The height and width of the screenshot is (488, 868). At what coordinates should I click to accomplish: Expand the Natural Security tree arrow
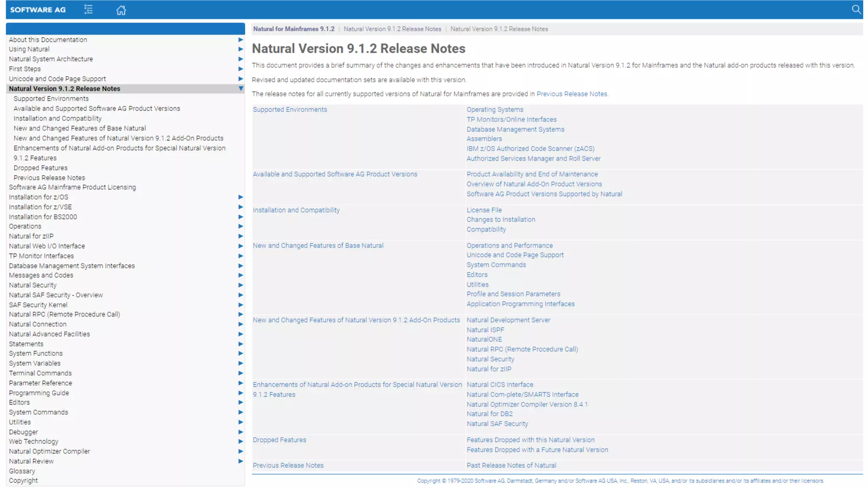click(240, 285)
